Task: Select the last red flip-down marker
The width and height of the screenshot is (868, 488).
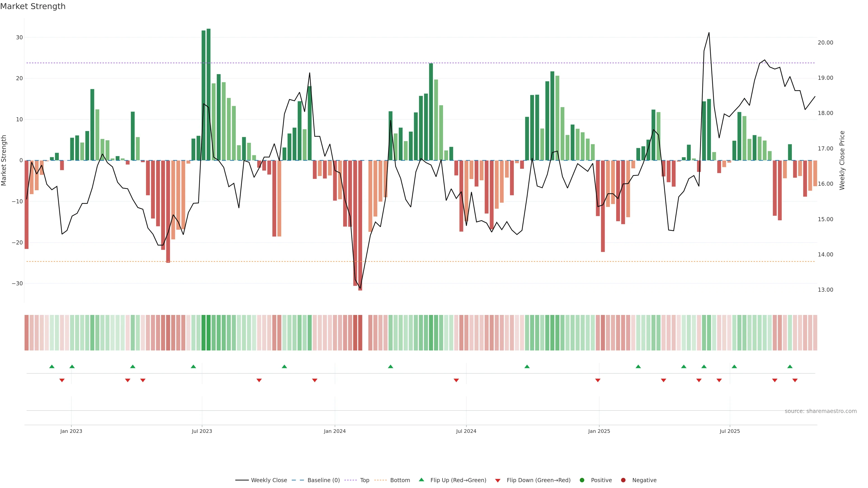Action: coord(795,380)
